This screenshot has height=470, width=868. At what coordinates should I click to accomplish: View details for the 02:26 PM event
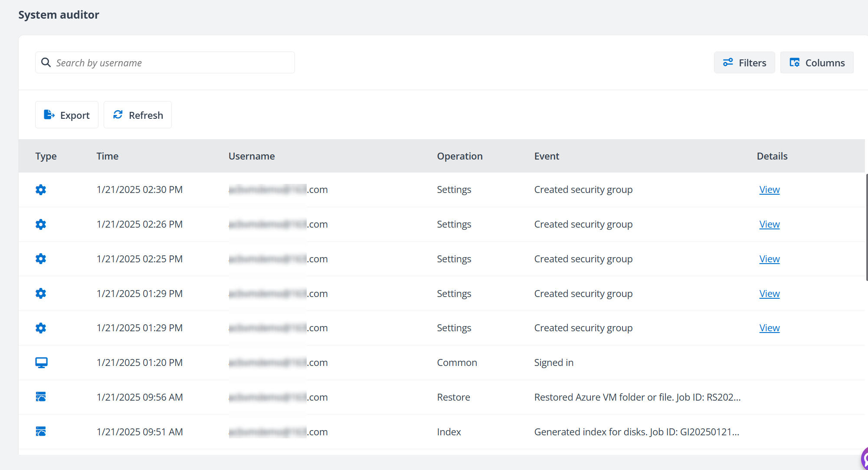769,225
